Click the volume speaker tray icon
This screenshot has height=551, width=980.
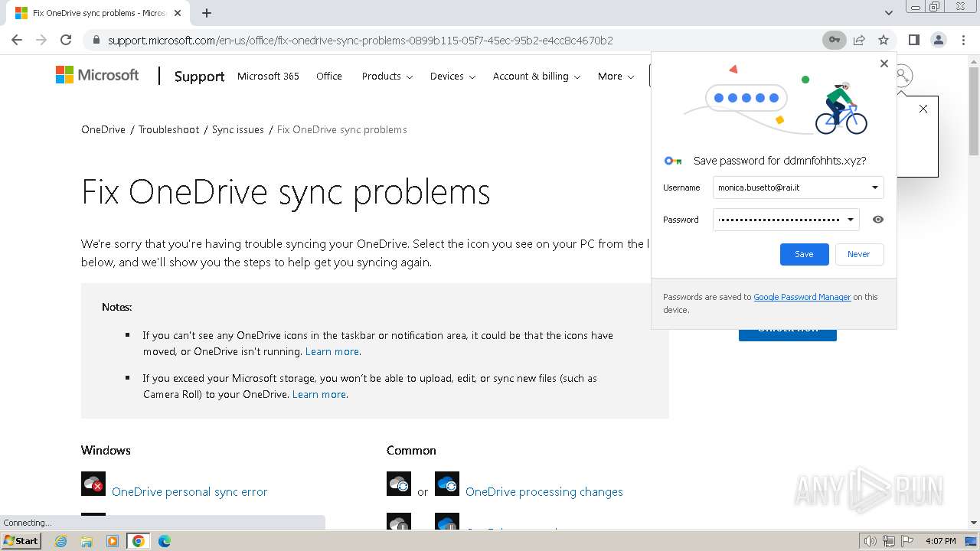(x=871, y=541)
